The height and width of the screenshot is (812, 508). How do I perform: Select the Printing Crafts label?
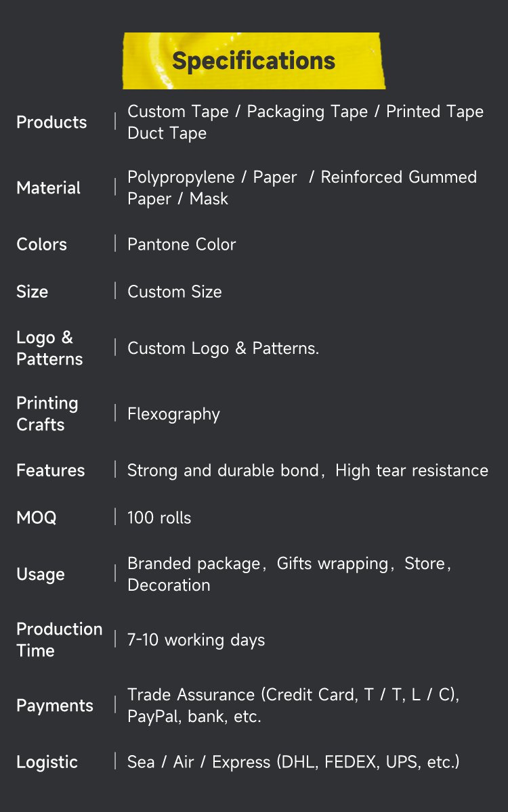(47, 414)
